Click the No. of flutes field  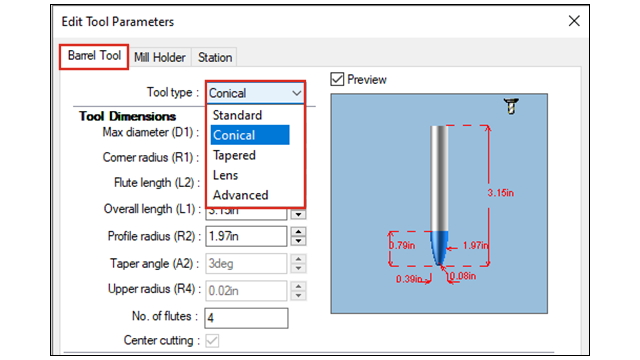pyautogui.click(x=246, y=318)
